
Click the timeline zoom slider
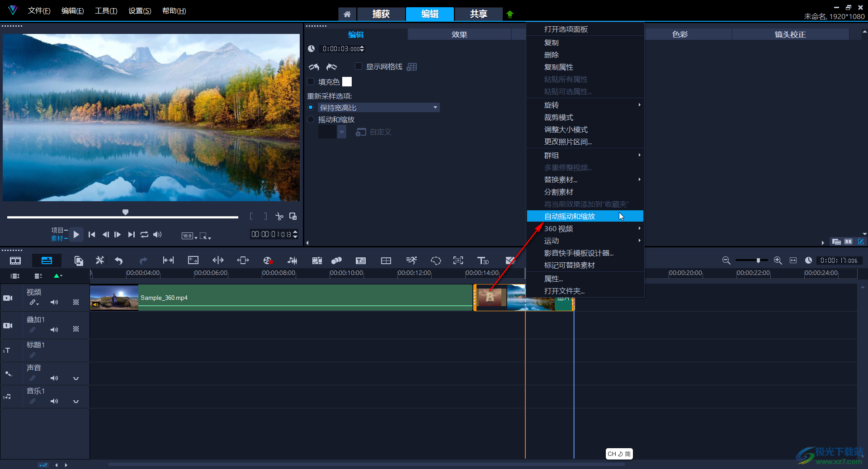click(x=751, y=260)
